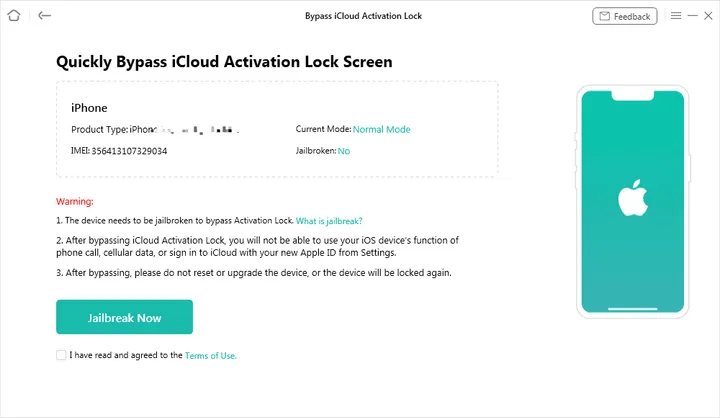Open the hamburger menu icon

tap(676, 16)
